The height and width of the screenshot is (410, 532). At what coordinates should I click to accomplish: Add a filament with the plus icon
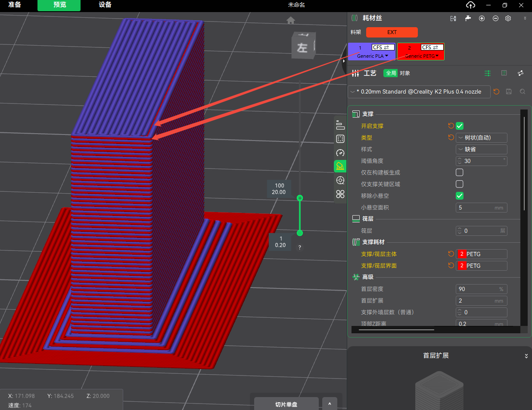pos(482,19)
